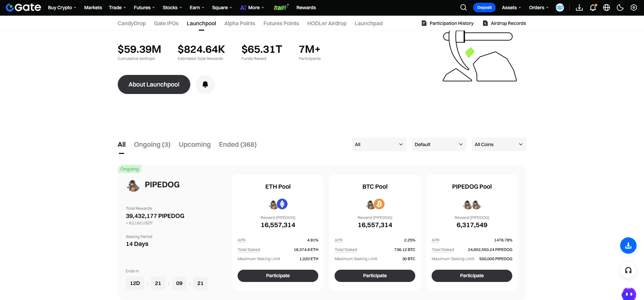Expand the Earn dropdown menu
Viewport: 644px width, 300px height.
197,7
